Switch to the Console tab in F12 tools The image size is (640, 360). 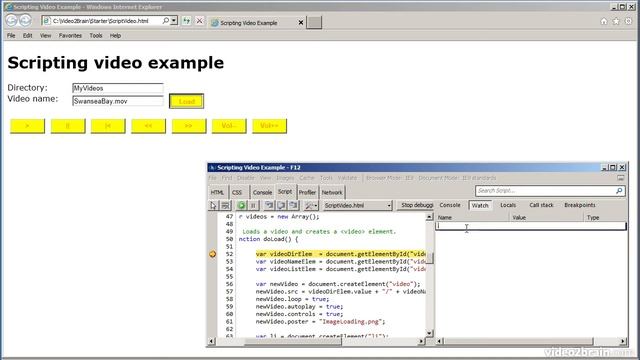(262, 192)
